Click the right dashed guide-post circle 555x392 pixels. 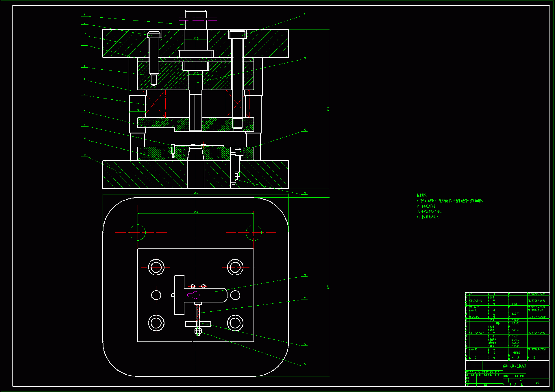[x=254, y=232]
